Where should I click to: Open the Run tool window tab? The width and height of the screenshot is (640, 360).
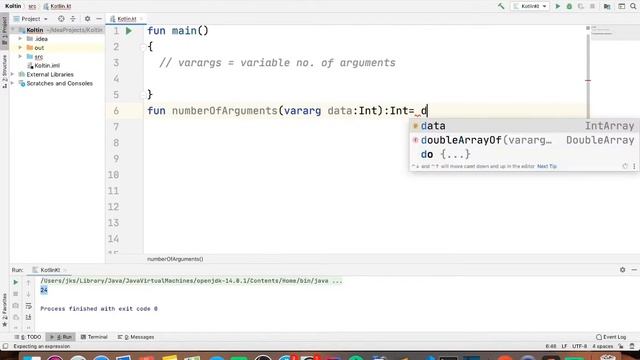point(60,337)
